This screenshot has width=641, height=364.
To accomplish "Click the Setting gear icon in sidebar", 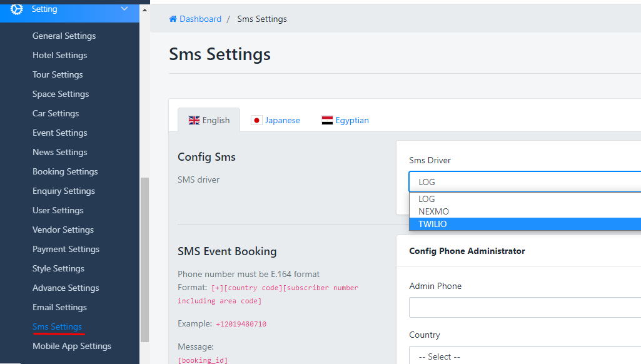I will click(x=17, y=9).
